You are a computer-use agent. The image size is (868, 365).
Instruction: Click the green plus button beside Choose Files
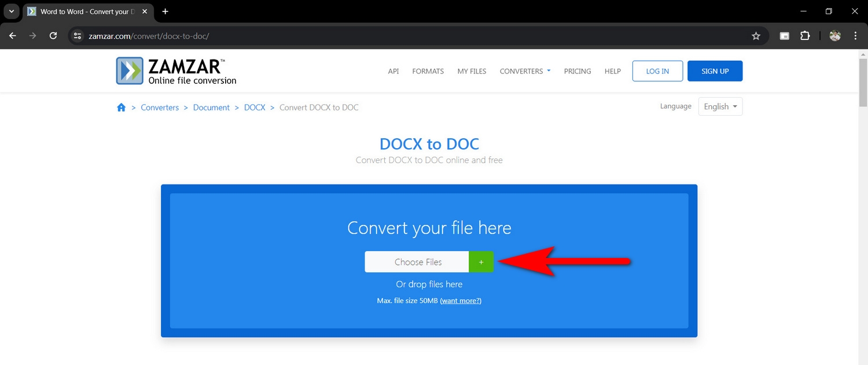pos(481,262)
